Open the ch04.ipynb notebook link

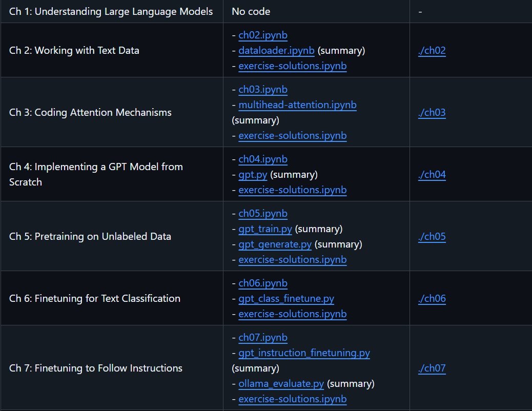point(263,159)
